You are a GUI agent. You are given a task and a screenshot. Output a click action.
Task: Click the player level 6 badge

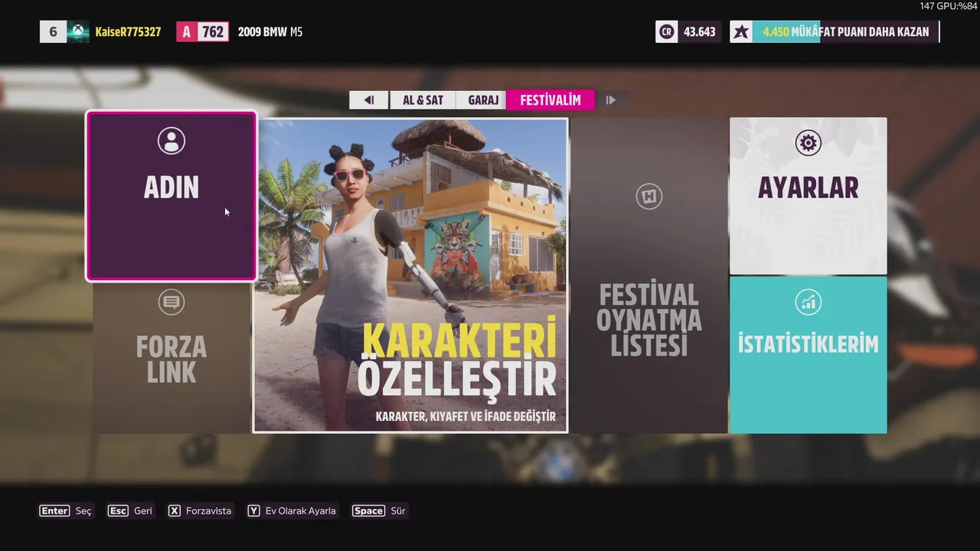pos(53,32)
